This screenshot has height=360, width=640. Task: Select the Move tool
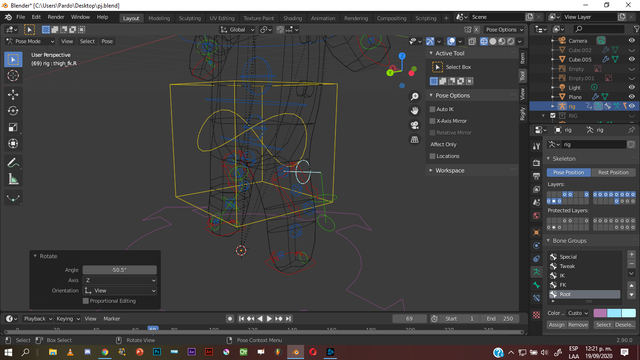[13, 95]
